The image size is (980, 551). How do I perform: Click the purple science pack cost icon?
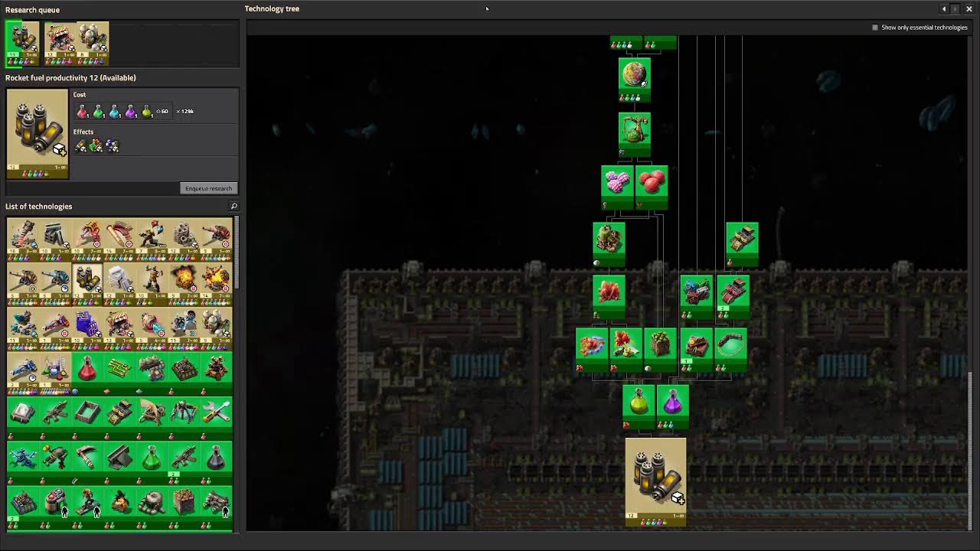pos(131,112)
